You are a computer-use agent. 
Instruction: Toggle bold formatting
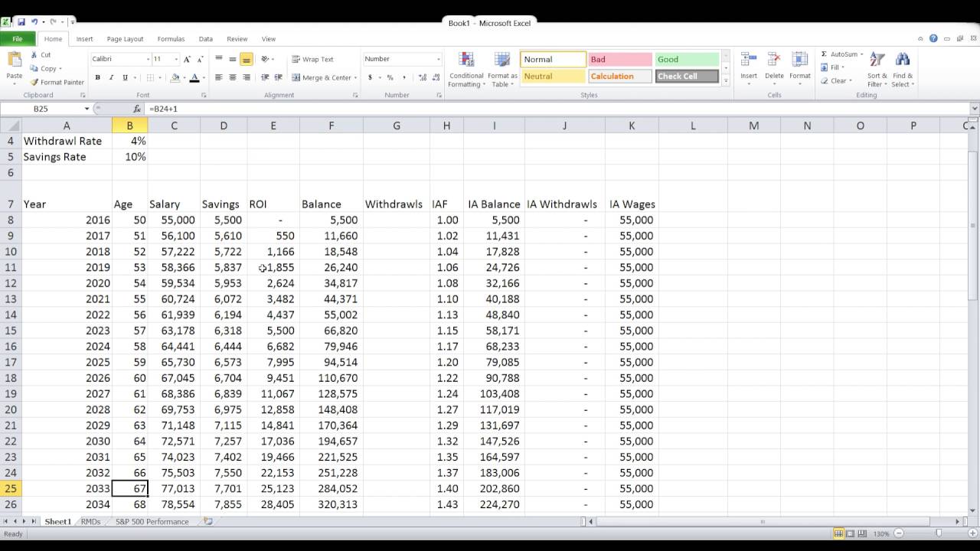(x=97, y=77)
